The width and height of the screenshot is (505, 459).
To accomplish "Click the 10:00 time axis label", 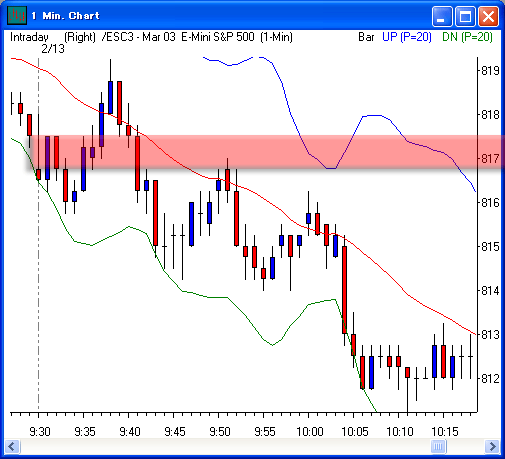I will click(x=310, y=432).
